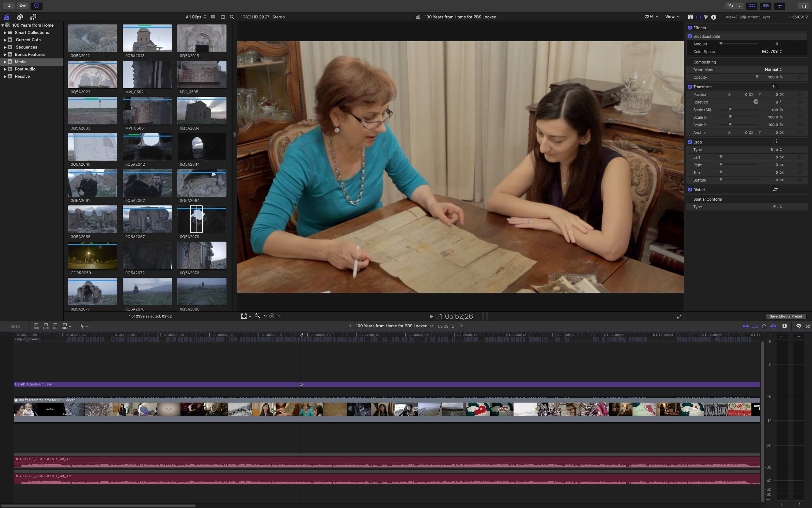Screen dimensions: 812x508
Task: Open clip appearance and filtering menu
Action: [222, 17]
